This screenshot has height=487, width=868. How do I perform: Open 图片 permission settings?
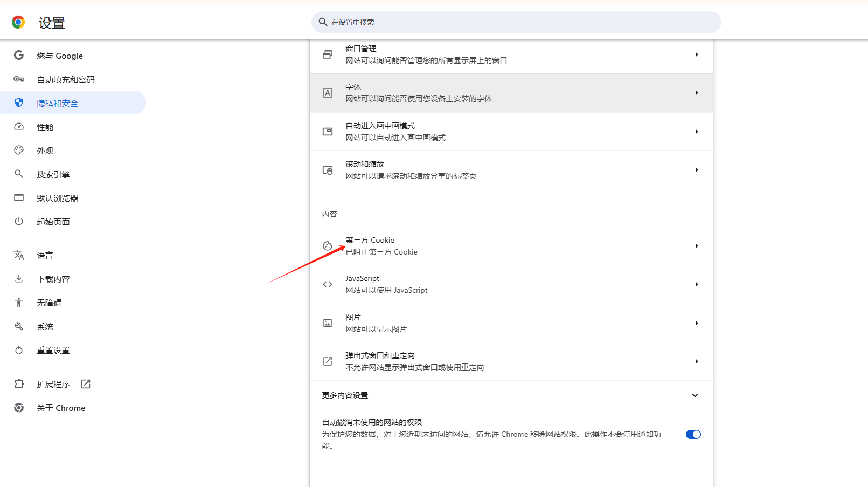[x=511, y=323]
